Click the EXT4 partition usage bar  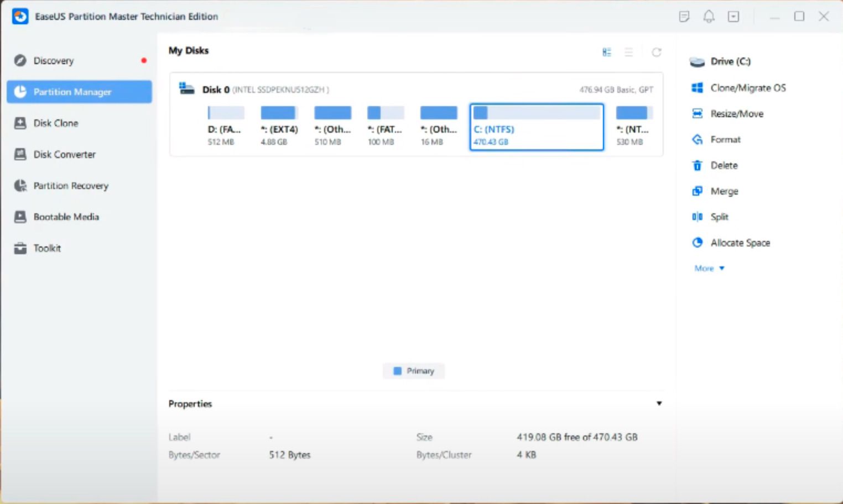pyautogui.click(x=279, y=113)
